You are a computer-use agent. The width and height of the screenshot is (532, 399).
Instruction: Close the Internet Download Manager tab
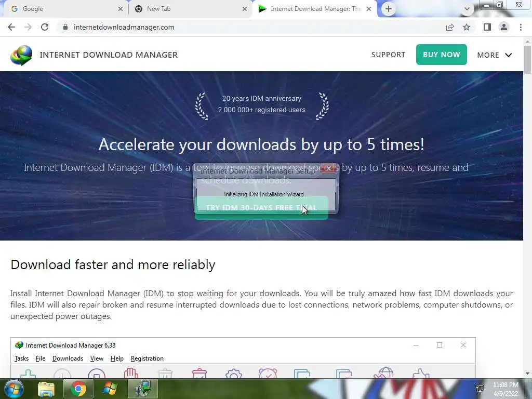(x=369, y=9)
